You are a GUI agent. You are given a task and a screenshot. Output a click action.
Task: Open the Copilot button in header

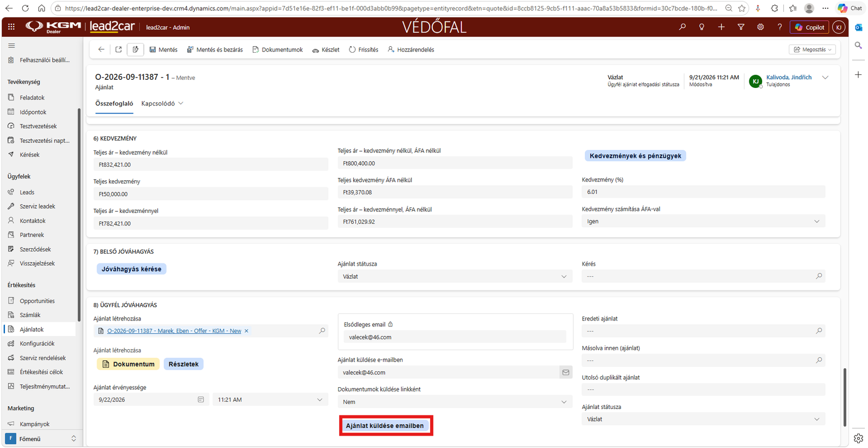[x=810, y=27]
